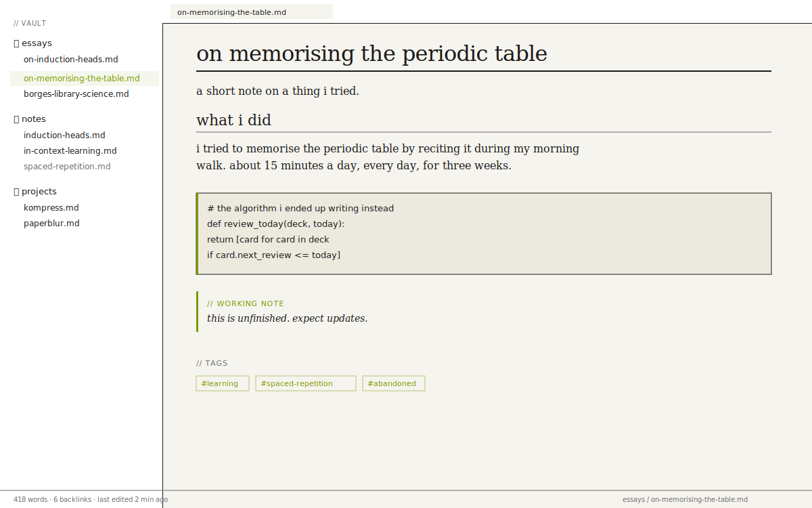
Task: Click the projects folder icon
Action: click(x=16, y=192)
